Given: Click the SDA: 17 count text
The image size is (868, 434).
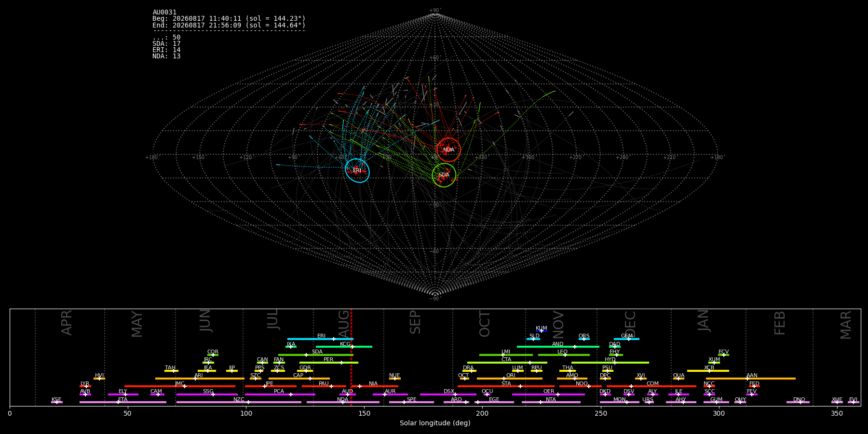Looking at the screenshot, I should pyautogui.click(x=166, y=44).
